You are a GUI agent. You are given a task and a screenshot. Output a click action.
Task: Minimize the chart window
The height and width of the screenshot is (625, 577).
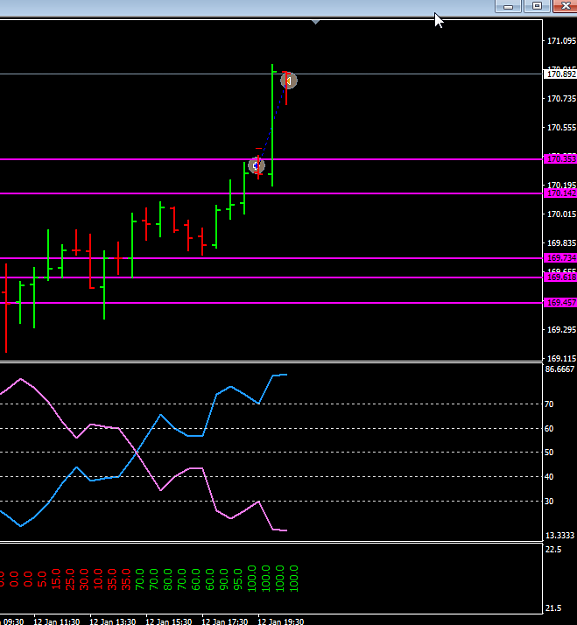[508, 6]
